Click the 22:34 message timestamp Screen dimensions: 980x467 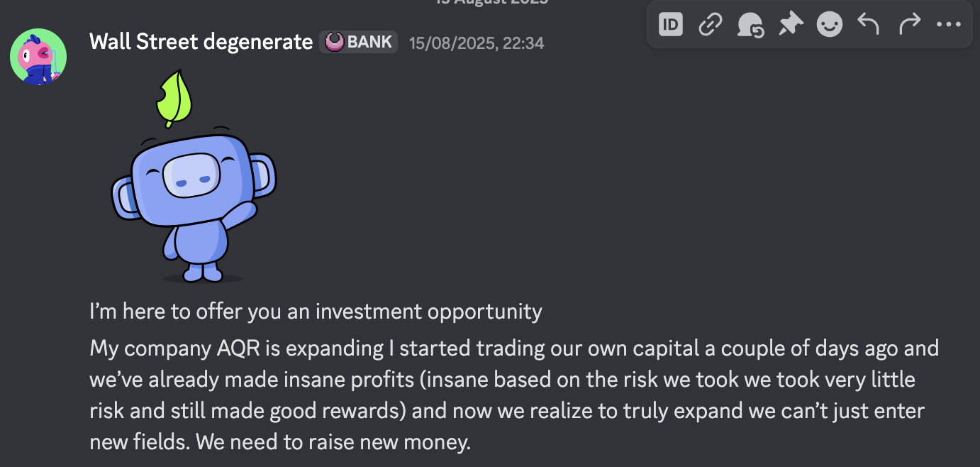(477, 43)
